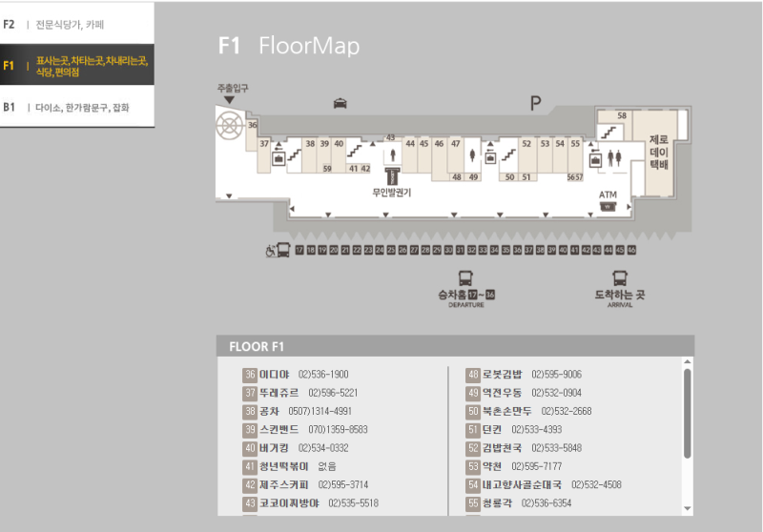Click the wheelchair accessible icon

point(271,251)
